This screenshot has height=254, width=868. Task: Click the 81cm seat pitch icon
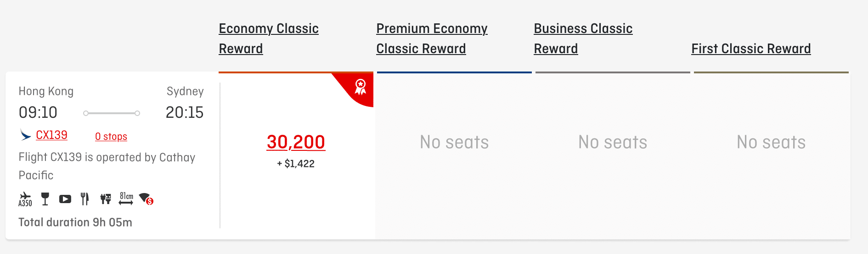point(126,199)
